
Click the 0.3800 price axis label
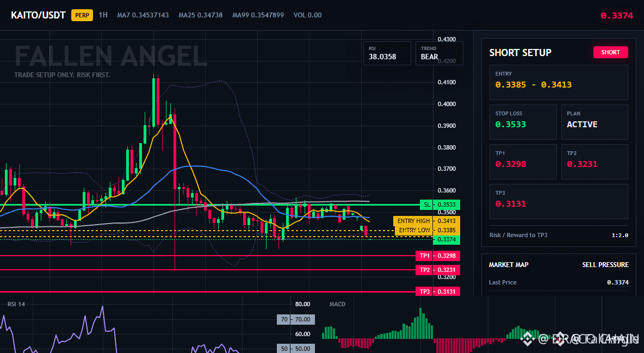[x=447, y=147]
